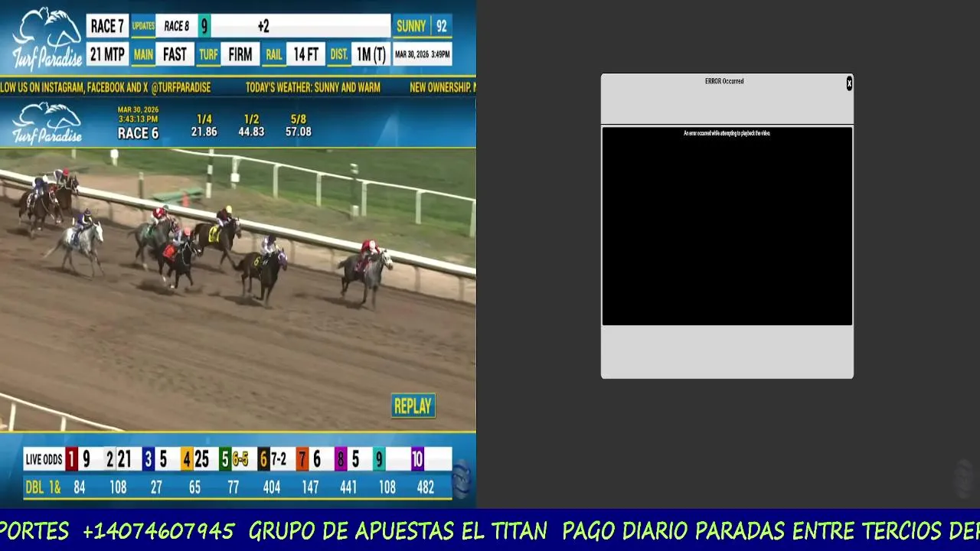Click the red number 1 odds badge
This screenshot has width=980, height=551.
(x=71, y=459)
